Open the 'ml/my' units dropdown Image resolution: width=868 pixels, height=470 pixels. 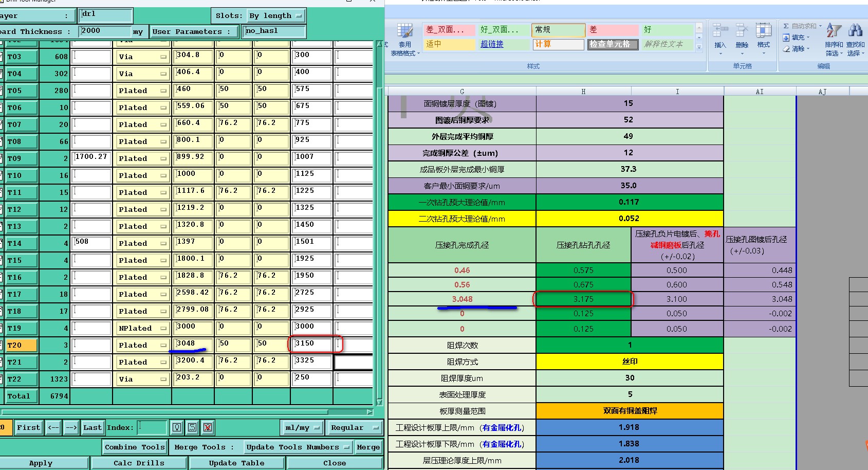click(x=303, y=427)
